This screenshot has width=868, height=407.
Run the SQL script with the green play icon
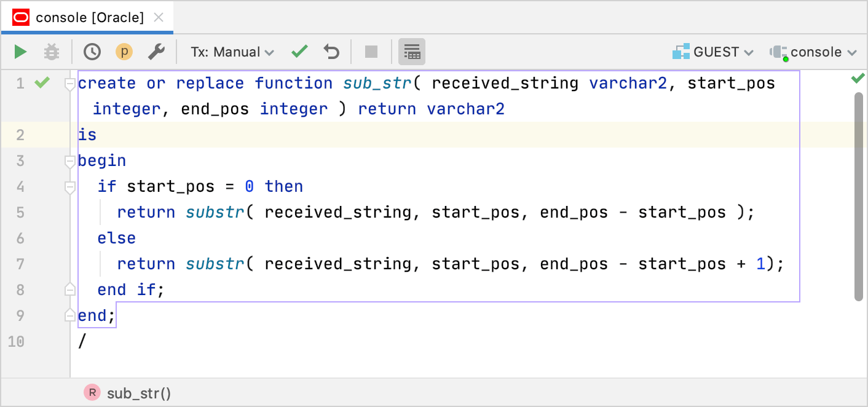click(19, 52)
